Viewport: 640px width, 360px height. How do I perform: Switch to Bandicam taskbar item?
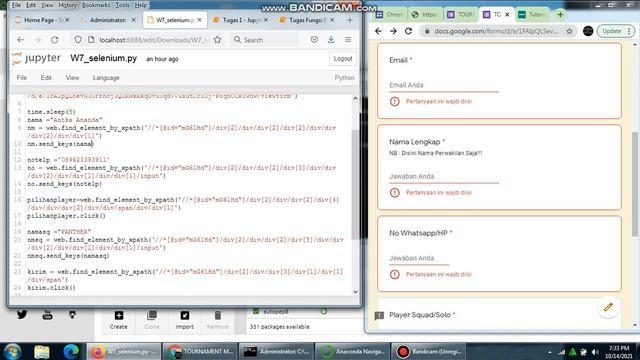pos(428,351)
